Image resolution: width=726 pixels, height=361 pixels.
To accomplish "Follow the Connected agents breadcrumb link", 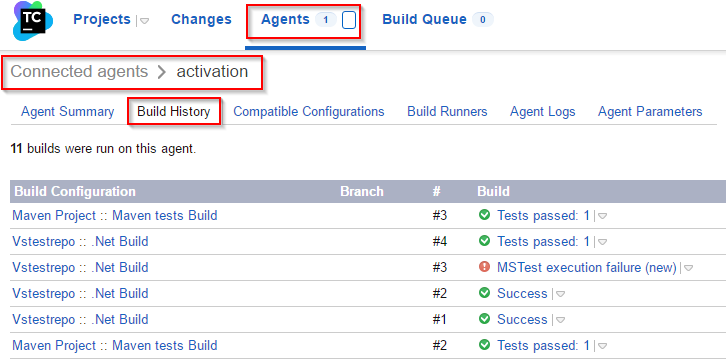I will coord(79,72).
